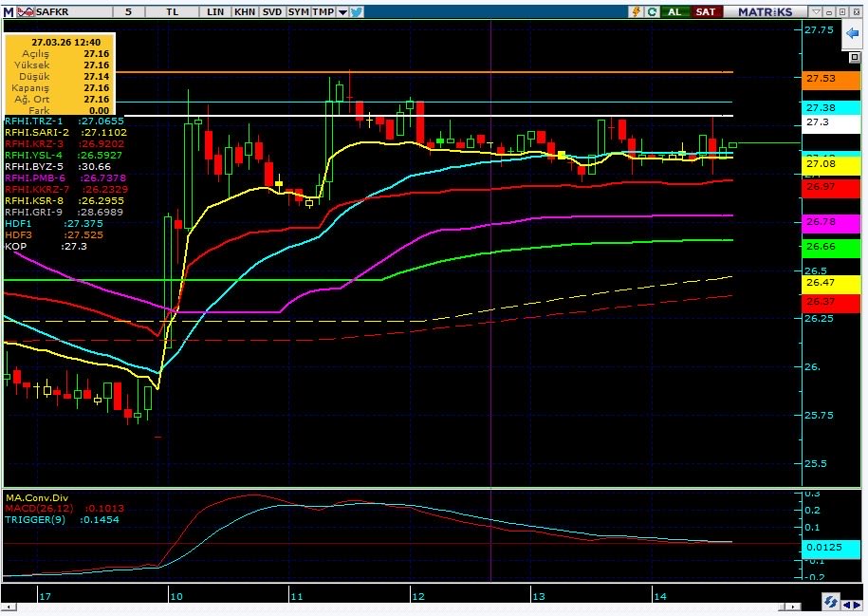Click the SAFKR symbol field

73,11
